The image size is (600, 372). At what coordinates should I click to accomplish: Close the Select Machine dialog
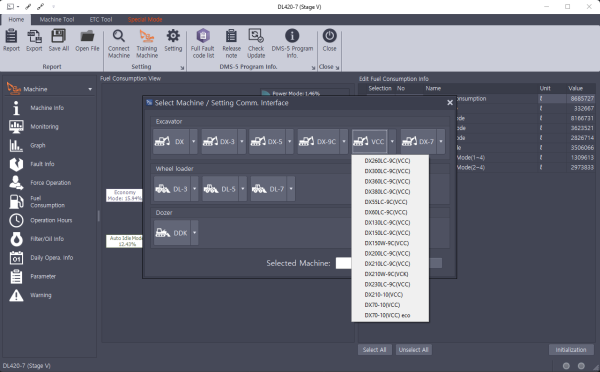(x=450, y=103)
